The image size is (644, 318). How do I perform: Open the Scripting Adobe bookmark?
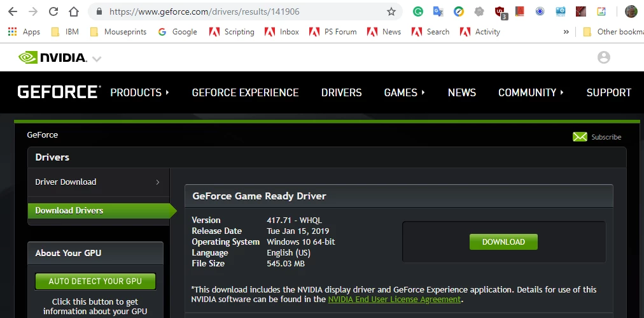(232, 32)
